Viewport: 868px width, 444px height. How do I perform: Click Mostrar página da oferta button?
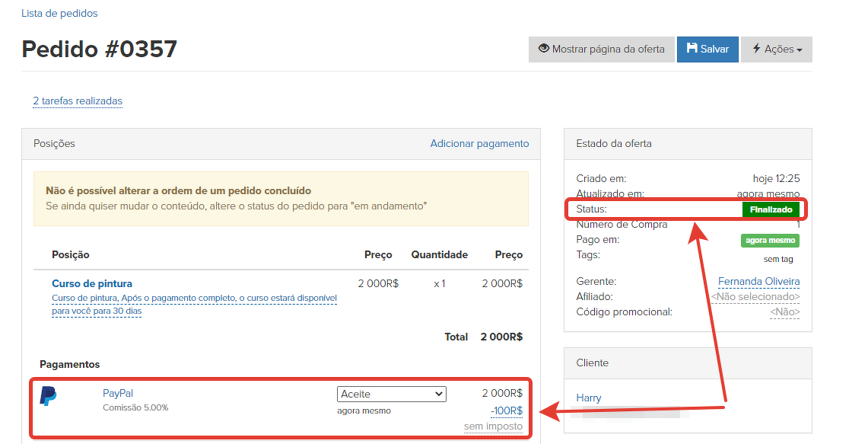click(601, 50)
